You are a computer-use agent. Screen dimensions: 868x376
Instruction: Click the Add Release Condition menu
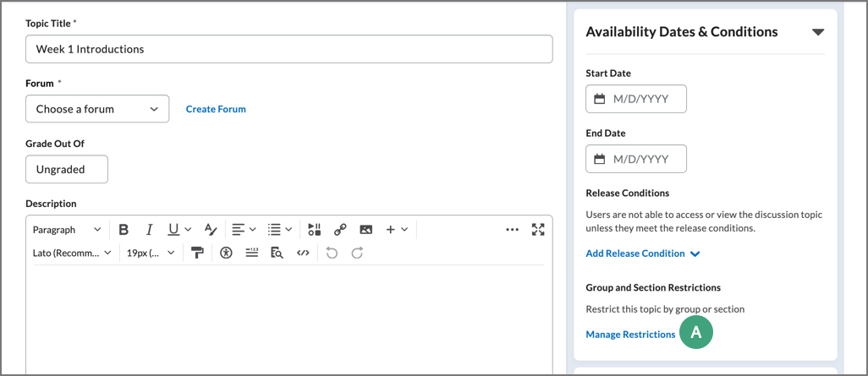642,253
